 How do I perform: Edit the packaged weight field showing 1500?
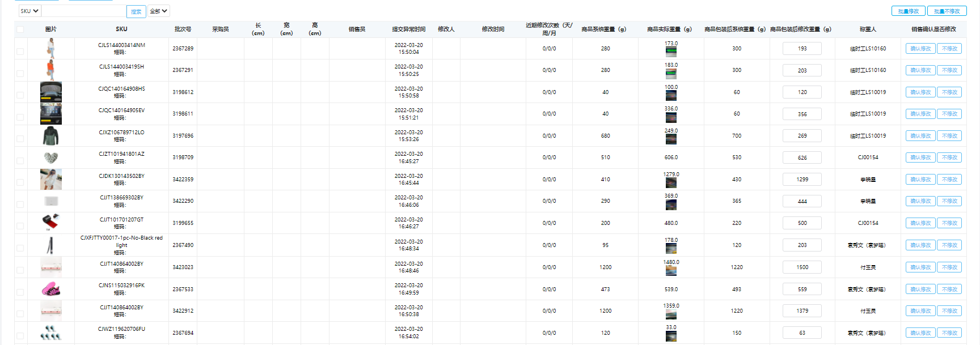point(802,267)
